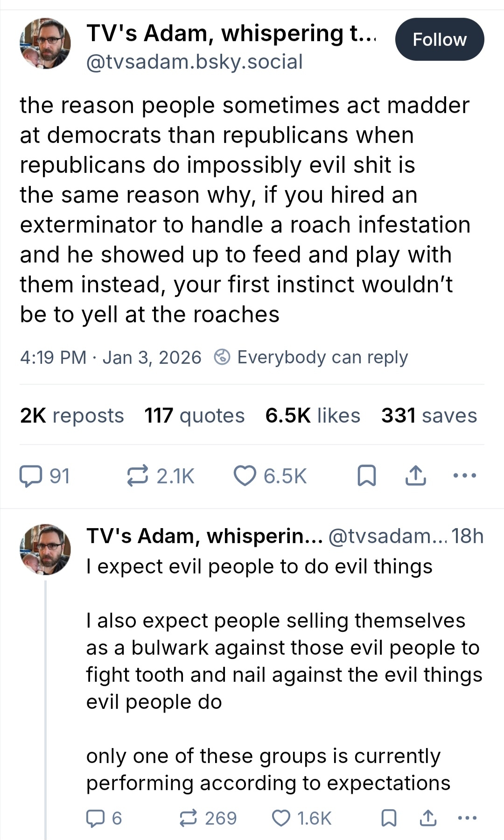Reply to the main post (91 comments)

point(30,476)
